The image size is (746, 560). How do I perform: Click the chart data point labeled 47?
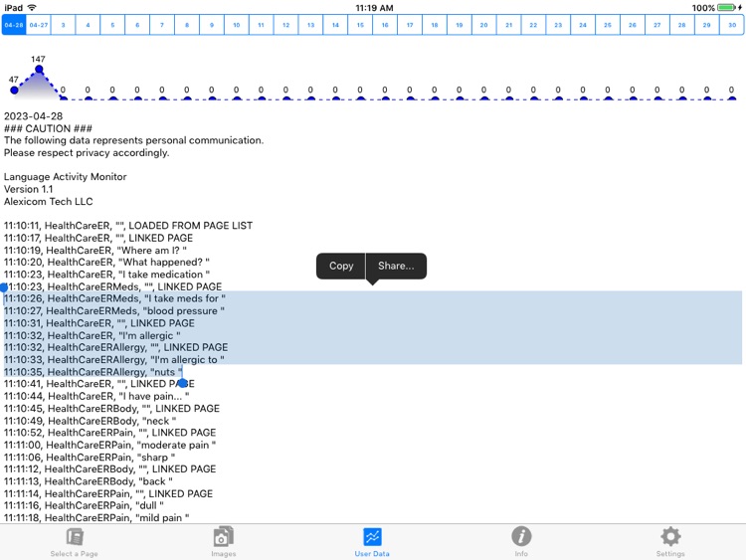click(14, 90)
